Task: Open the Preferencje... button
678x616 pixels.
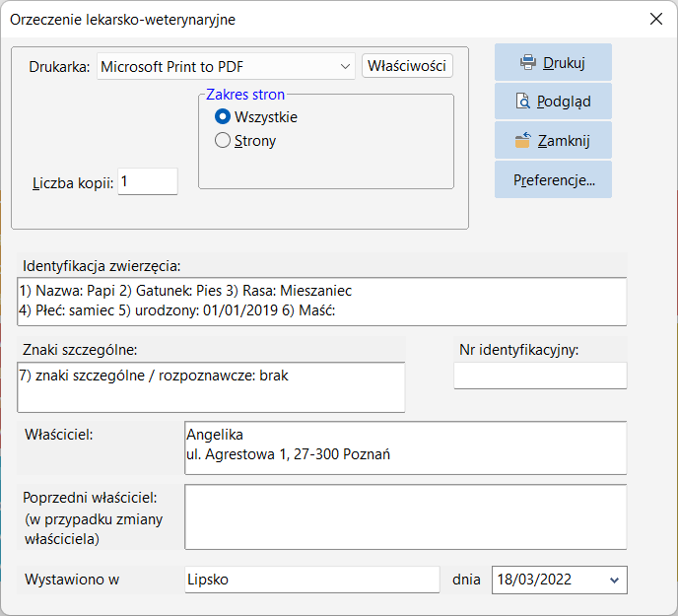Action: (553, 180)
